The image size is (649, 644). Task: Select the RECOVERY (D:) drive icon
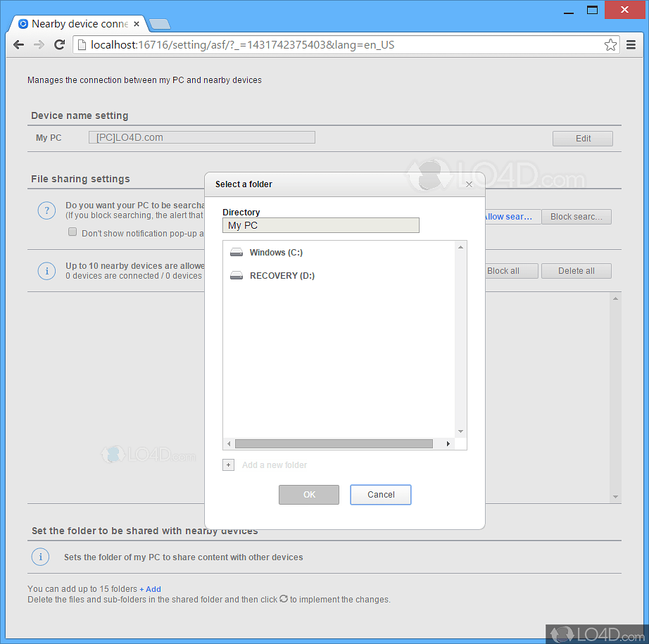236,275
